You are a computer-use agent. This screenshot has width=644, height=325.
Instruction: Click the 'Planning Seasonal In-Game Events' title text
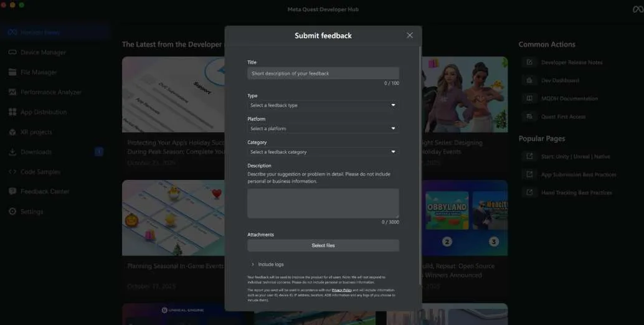[176, 266]
